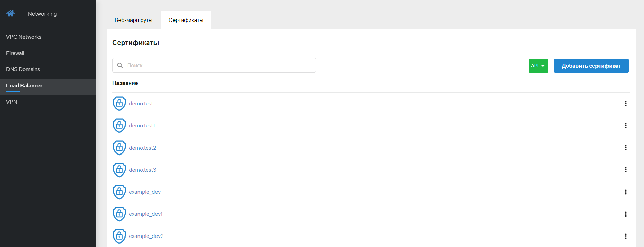Select the Сертификаты tab
644x247 pixels.
click(186, 20)
